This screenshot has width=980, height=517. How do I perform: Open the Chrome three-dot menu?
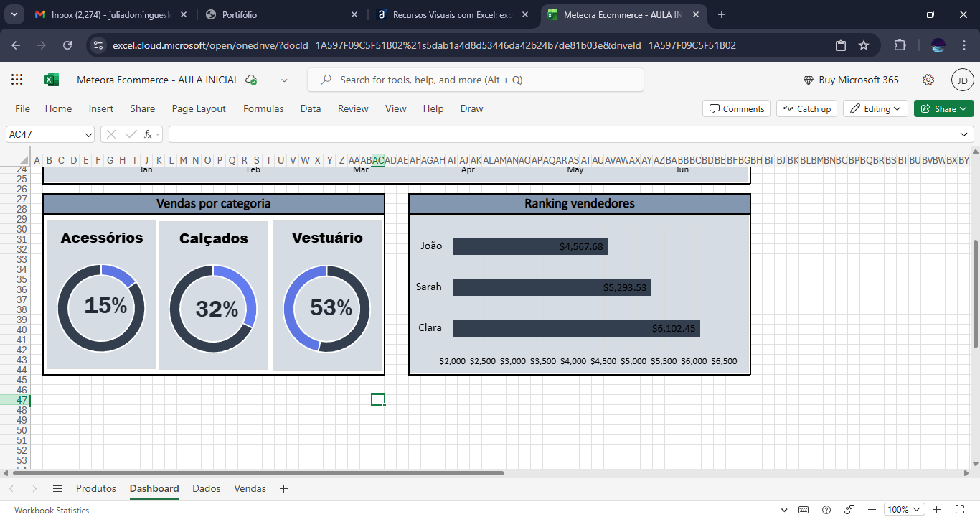click(964, 45)
